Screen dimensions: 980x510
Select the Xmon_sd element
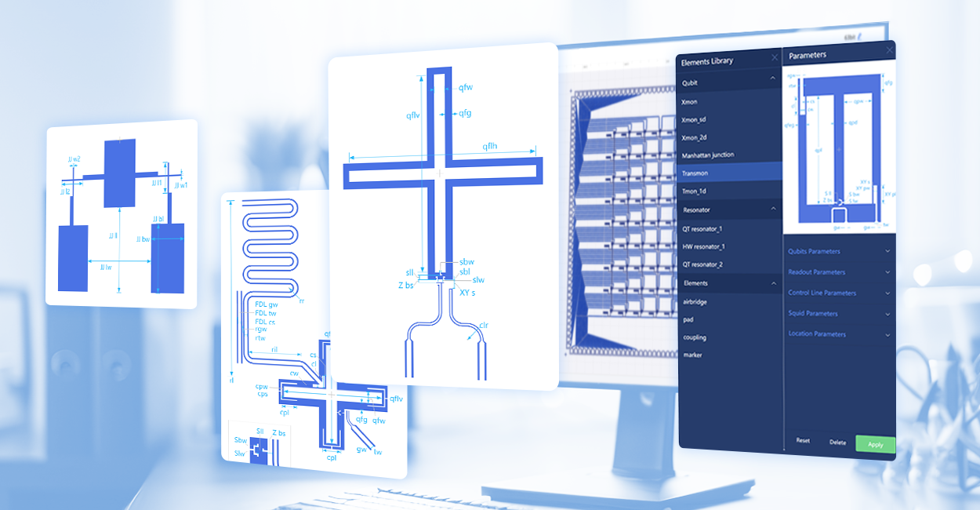pos(710,118)
